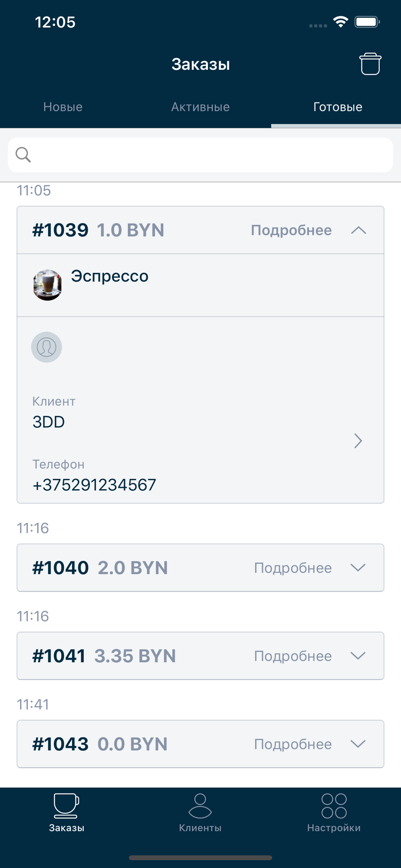The height and width of the screenshot is (868, 401).
Task: Click Подробнее on order #1039
Action: [291, 230]
